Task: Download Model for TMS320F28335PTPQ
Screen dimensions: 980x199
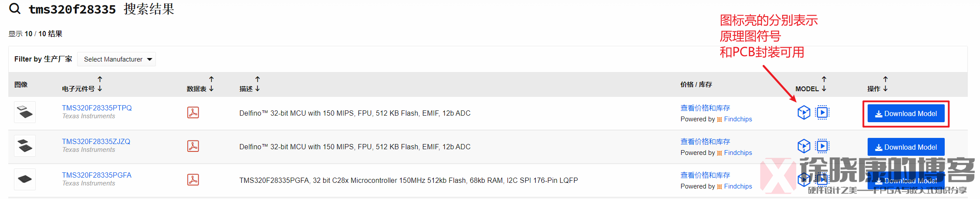Action: [906, 113]
